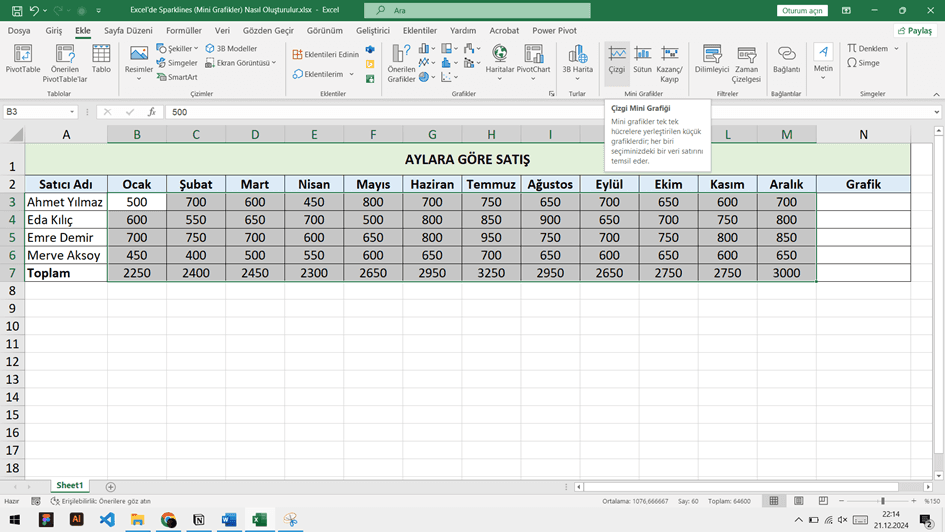Screen dimensions: 945x532
Task: Insert a Bağlantı link
Action: click(x=786, y=60)
